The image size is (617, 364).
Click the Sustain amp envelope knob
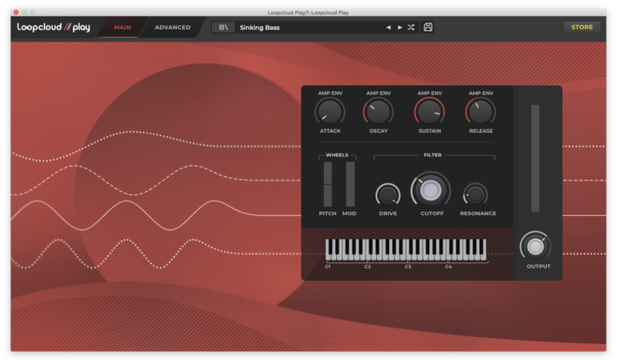tap(430, 113)
